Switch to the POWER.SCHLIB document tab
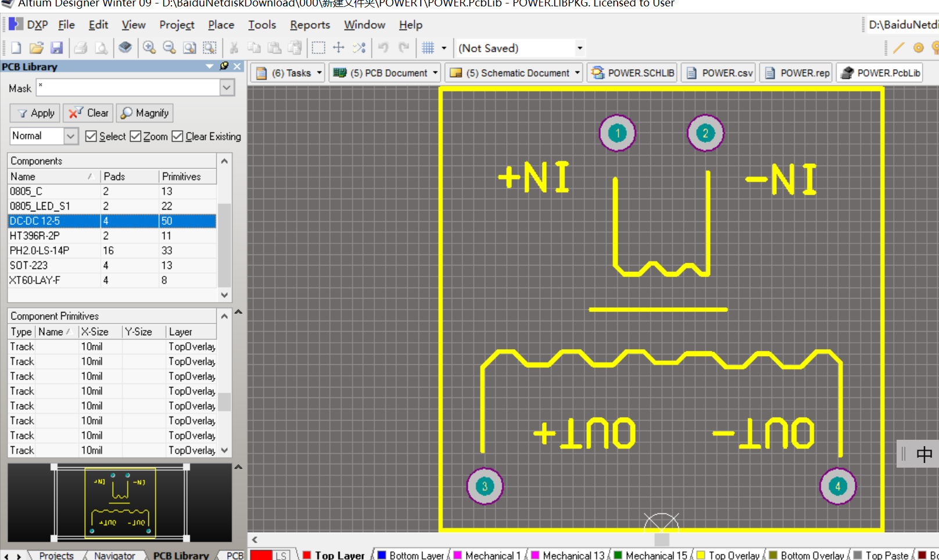 [x=633, y=73]
